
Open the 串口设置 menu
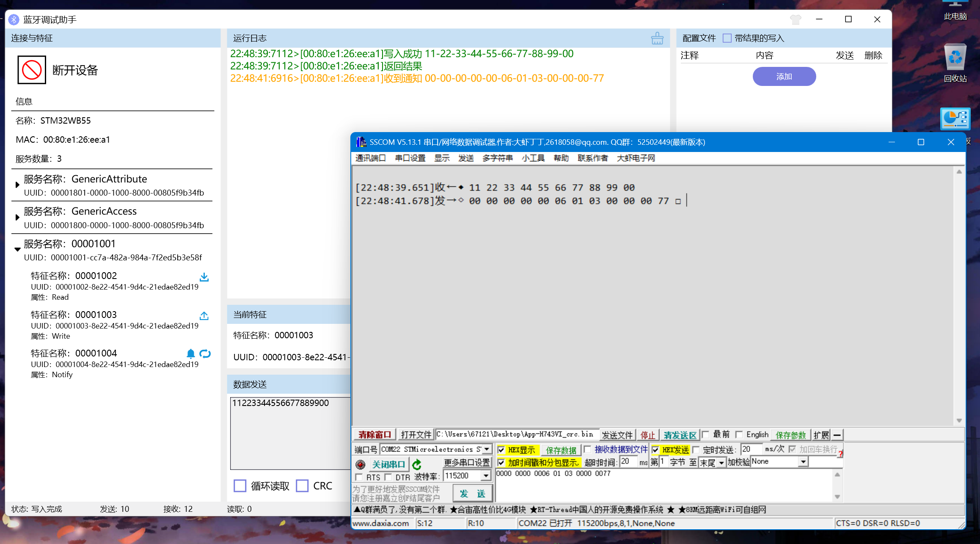(410, 158)
